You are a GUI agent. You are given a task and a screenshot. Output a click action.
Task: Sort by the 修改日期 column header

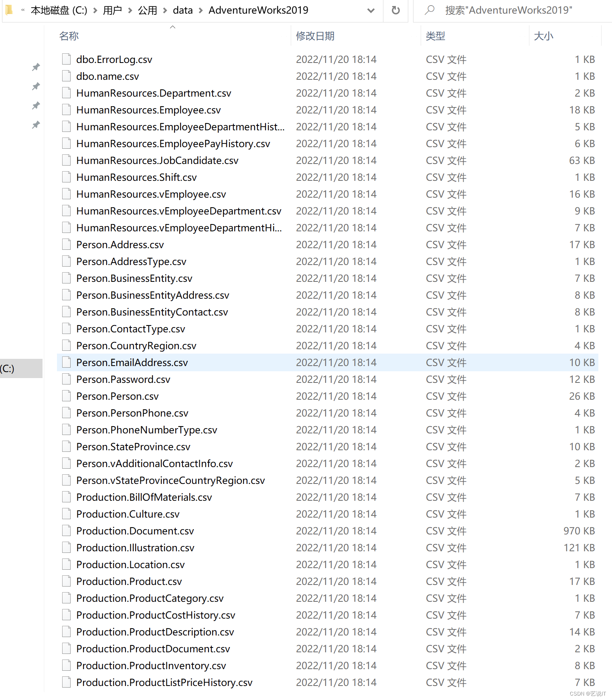[x=315, y=36]
